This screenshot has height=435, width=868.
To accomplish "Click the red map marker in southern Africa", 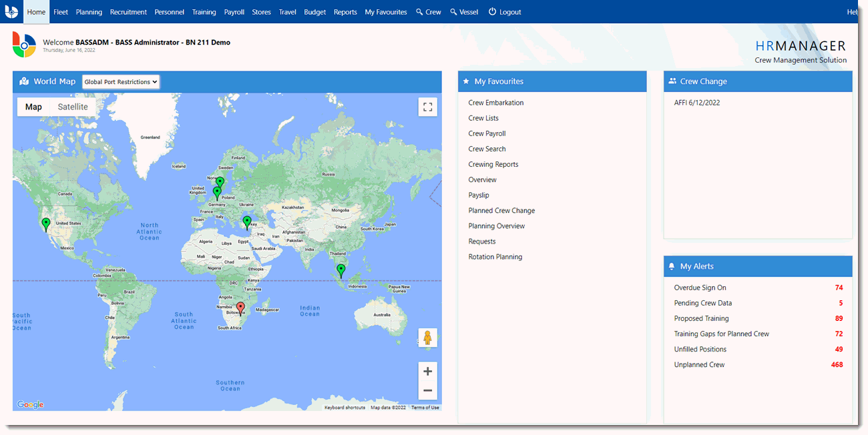I will 241,308.
